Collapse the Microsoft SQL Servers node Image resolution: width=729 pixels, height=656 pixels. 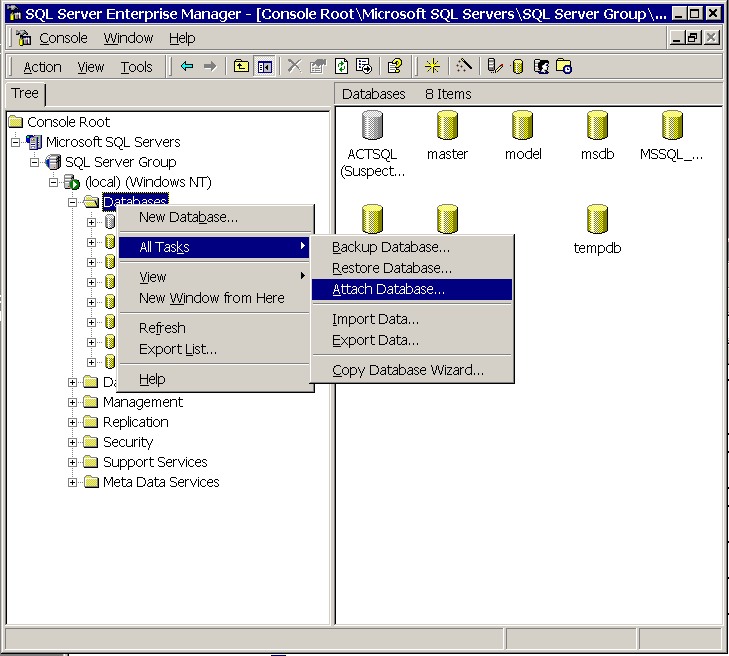pyautogui.click(x=16, y=142)
